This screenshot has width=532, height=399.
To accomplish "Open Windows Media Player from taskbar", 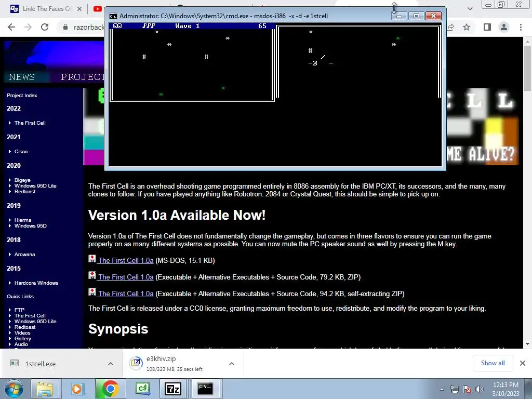I will click(77, 389).
